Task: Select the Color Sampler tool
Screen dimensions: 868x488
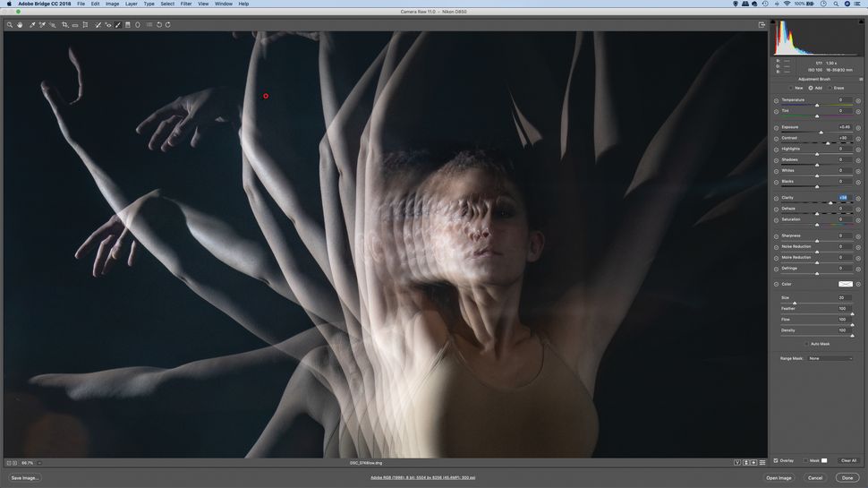Action: [42, 25]
